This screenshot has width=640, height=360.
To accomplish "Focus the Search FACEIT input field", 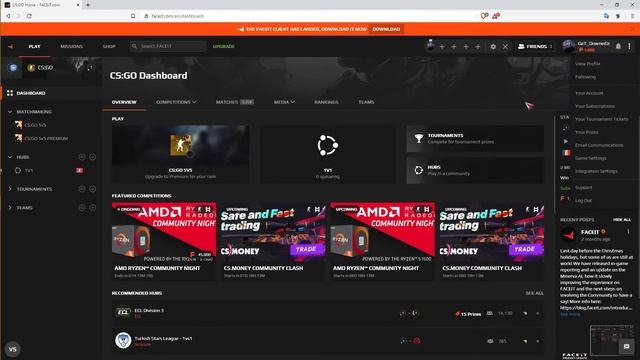I will (x=168, y=47).
